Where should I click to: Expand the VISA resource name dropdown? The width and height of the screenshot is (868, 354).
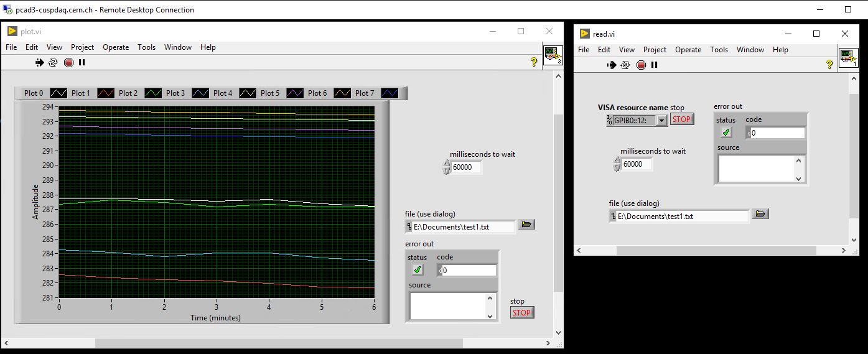click(x=661, y=121)
